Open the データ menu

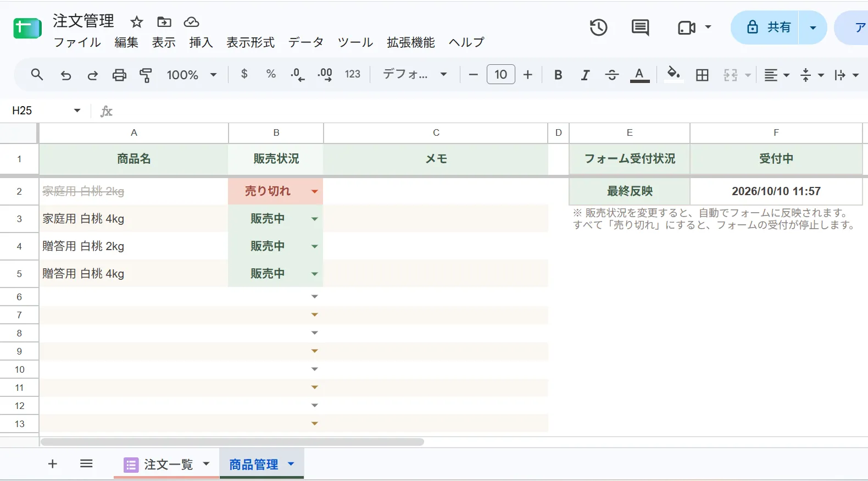[x=306, y=42]
